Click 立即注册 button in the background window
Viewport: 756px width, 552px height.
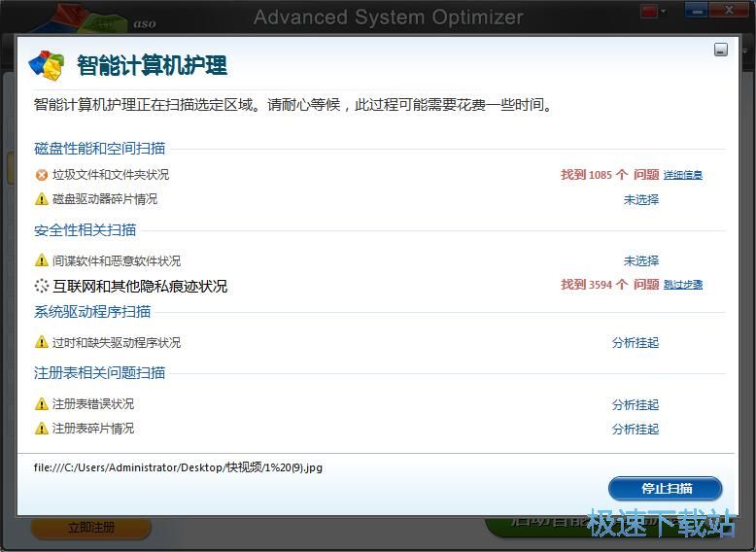coord(91,528)
